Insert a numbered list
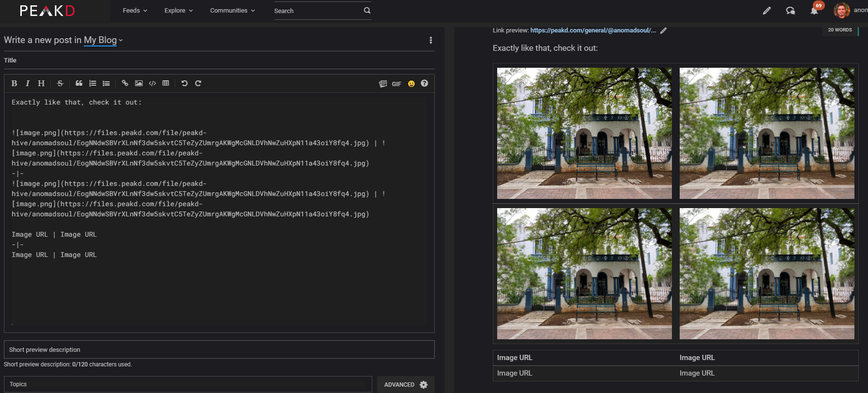 click(92, 83)
